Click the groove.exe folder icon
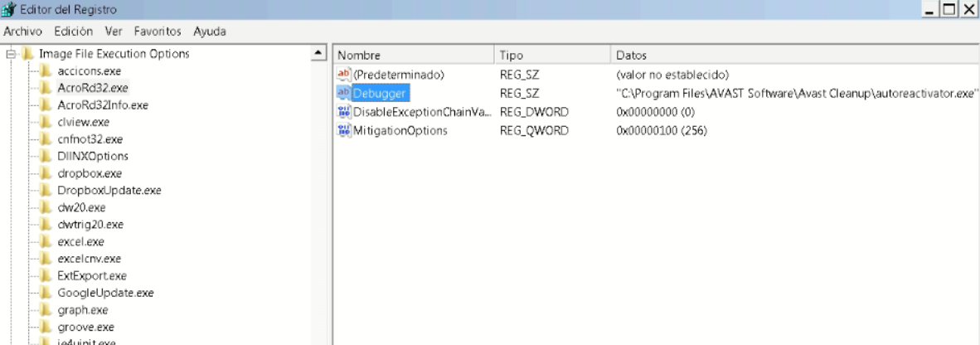 tap(46, 327)
